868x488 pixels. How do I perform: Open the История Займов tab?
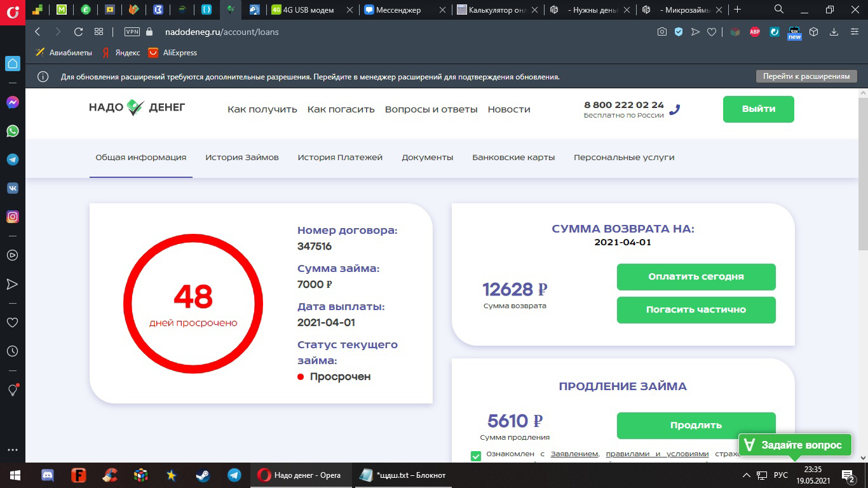[242, 158]
